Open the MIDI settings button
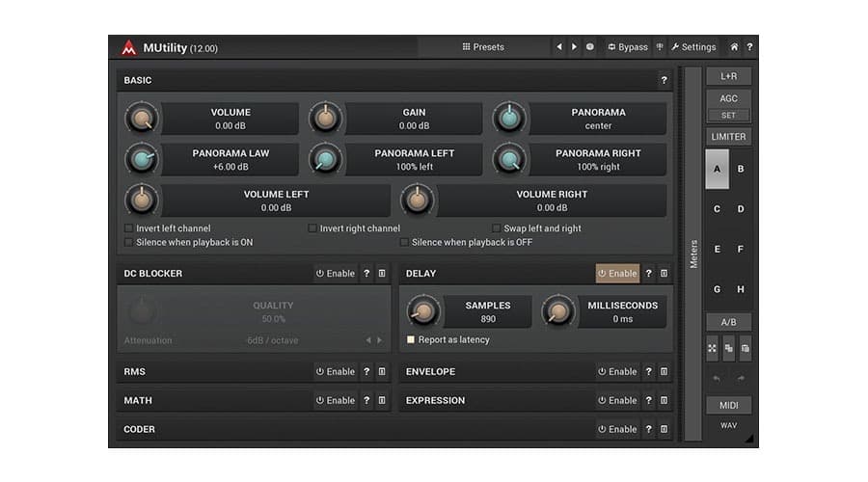 [x=728, y=406]
